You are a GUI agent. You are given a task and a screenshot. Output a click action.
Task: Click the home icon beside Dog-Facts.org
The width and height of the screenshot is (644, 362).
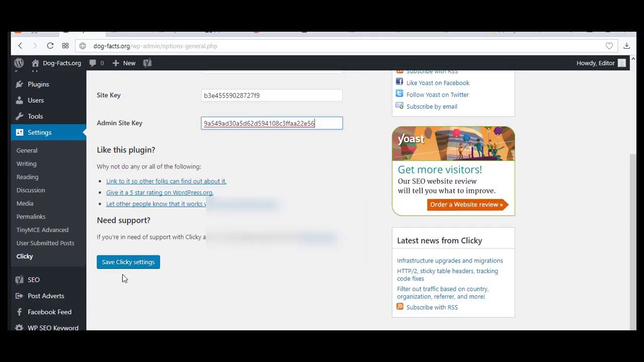pyautogui.click(x=35, y=63)
